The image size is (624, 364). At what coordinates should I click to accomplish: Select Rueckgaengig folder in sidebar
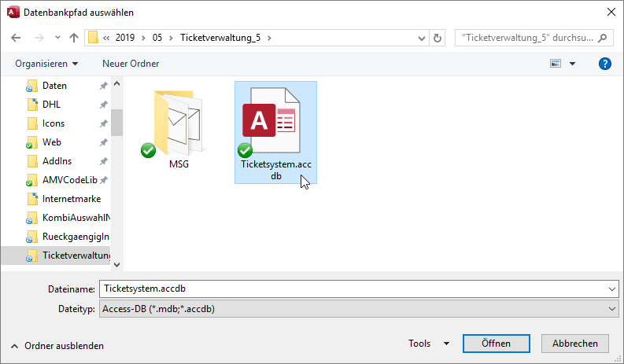[76, 237]
